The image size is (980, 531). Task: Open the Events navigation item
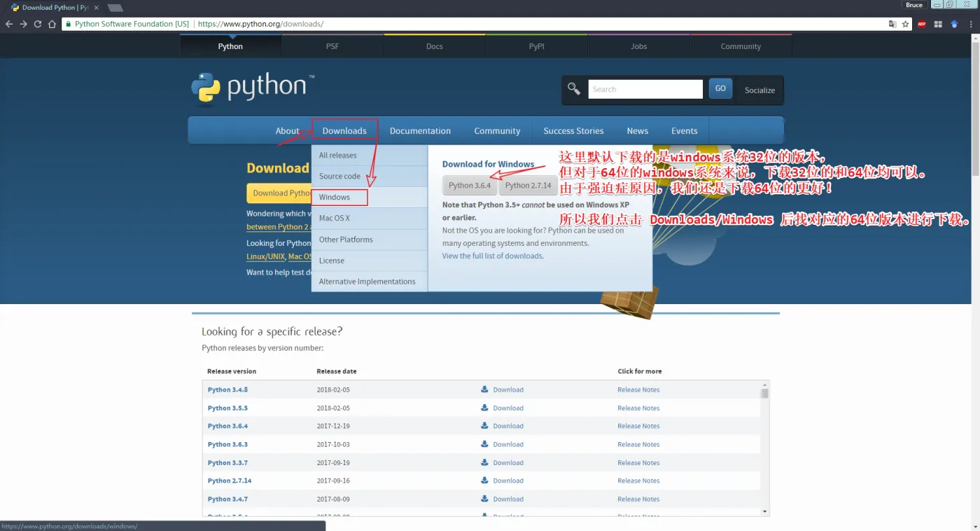685,131
